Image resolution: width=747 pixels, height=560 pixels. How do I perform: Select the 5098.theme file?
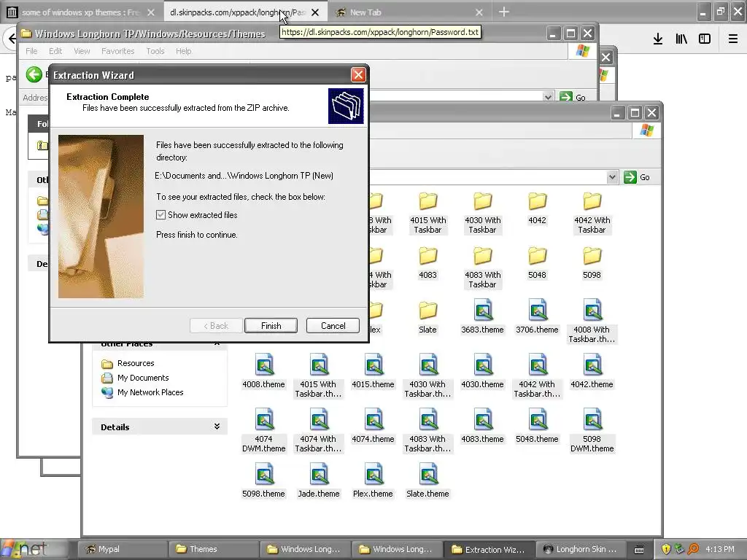(263, 481)
